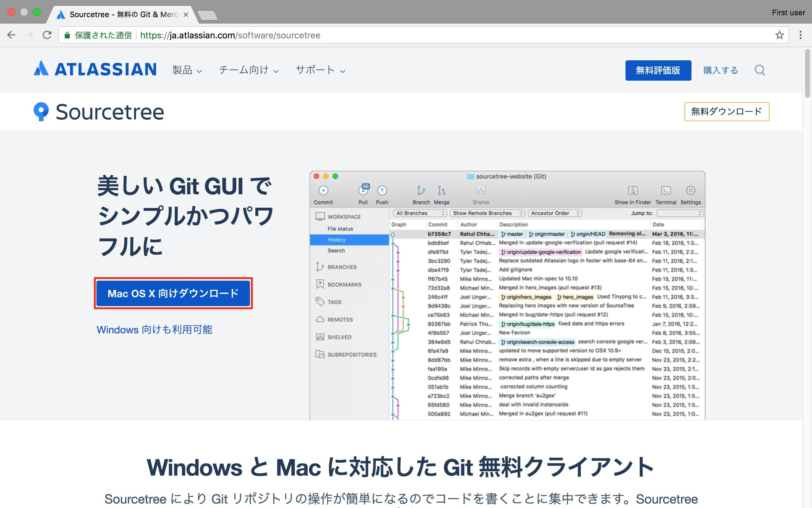Image resolution: width=812 pixels, height=508 pixels.
Task: Open the Ancestor Order dropdown
Action: coord(555,213)
